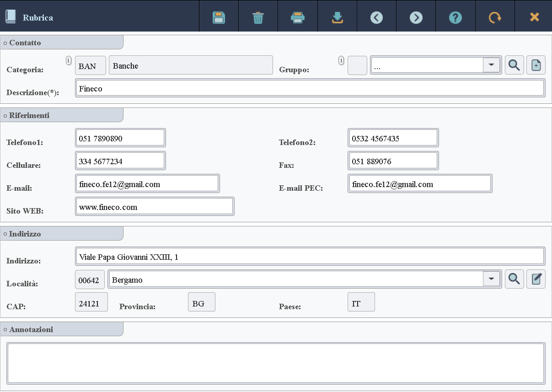The width and height of the screenshot is (552, 392).
Task: Search groups with the Gruppo magnifier icon
Action: tap(514, 65)
